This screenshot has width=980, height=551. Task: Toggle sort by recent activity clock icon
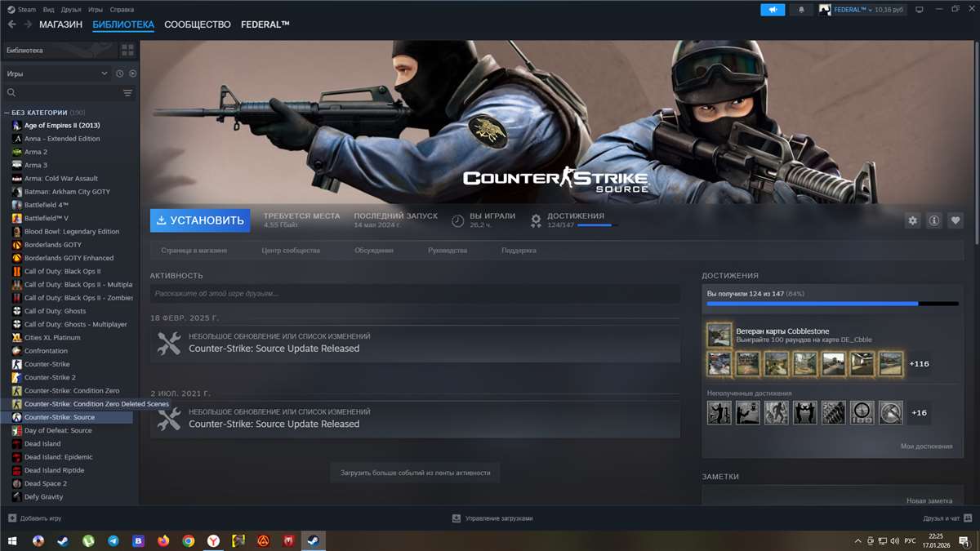(119, 73)
